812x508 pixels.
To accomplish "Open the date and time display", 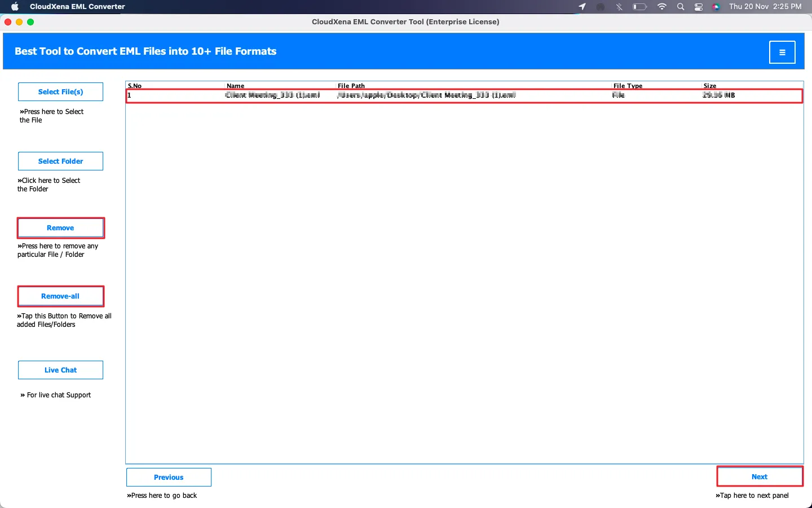I will (x=765, y=7).
